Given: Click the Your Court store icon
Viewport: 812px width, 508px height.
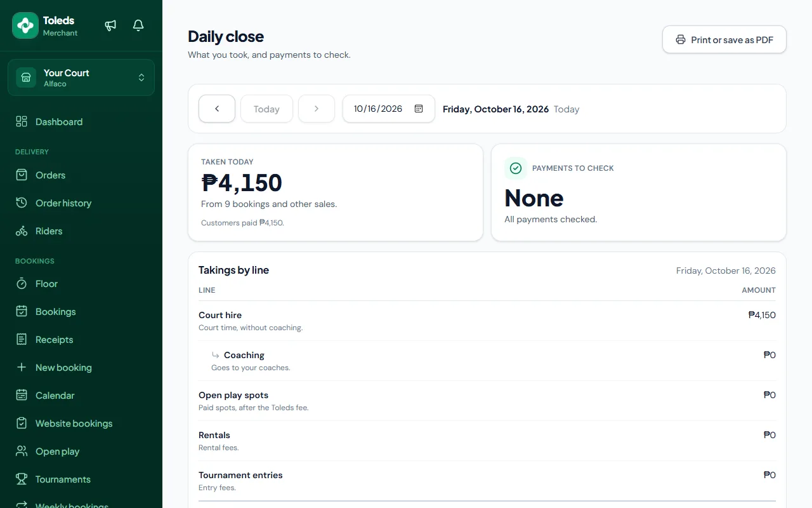Looking at the screenshot, I should click(x=26, y=77).
